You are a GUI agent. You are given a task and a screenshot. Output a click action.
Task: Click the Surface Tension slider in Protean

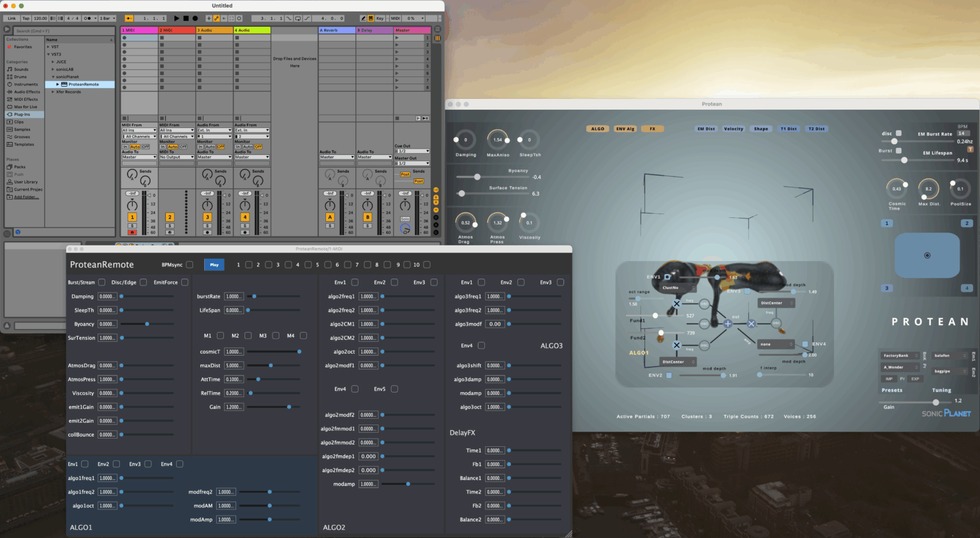point(462,193)
